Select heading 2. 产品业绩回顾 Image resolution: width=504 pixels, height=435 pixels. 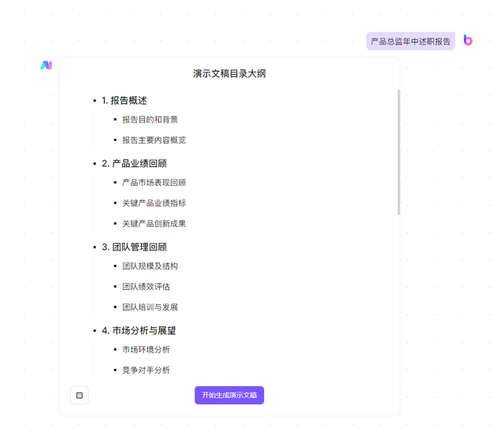[135, 163]
